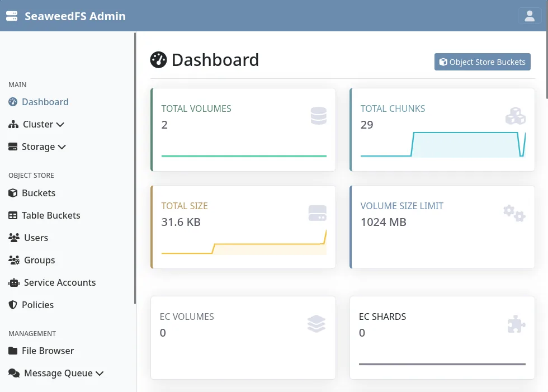Click the gauge icon beside Dashboard heading

coord(159,60)
